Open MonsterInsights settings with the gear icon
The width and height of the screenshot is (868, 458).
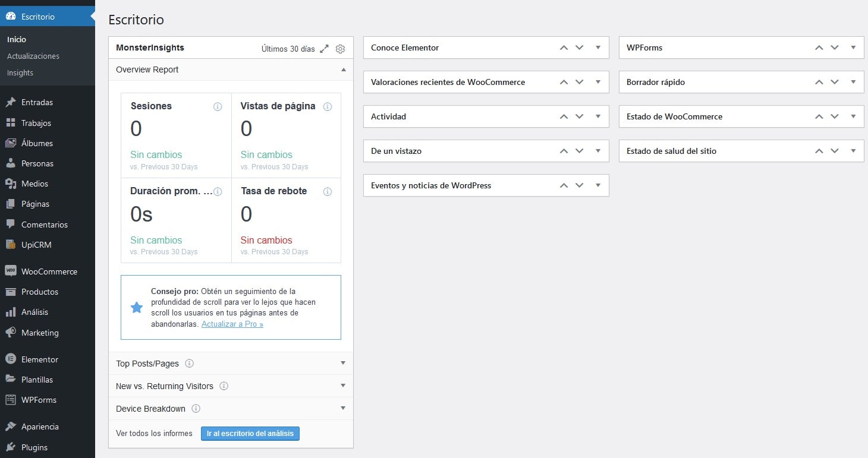(340, 49)
